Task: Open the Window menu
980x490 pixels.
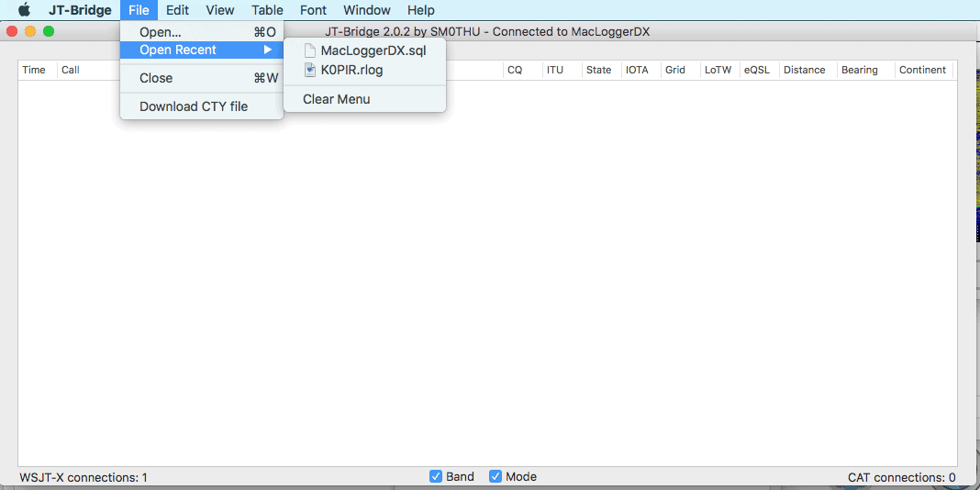Action: coord(367,10)
